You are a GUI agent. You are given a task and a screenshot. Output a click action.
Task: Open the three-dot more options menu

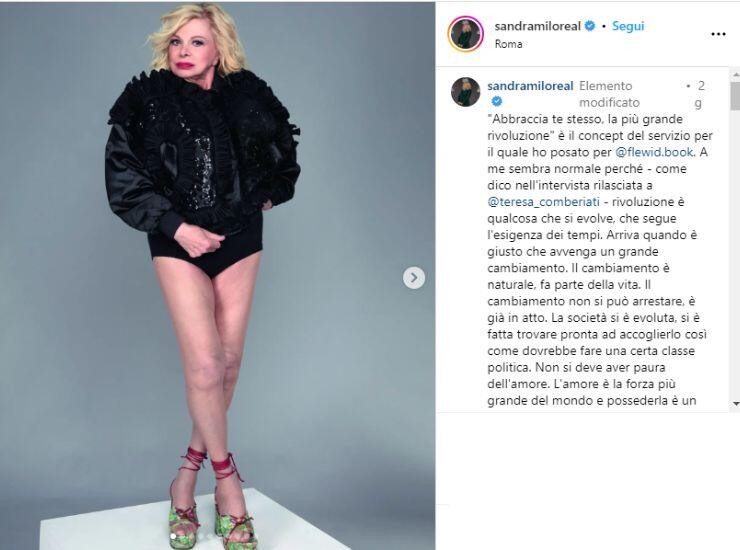click(718, 34)
